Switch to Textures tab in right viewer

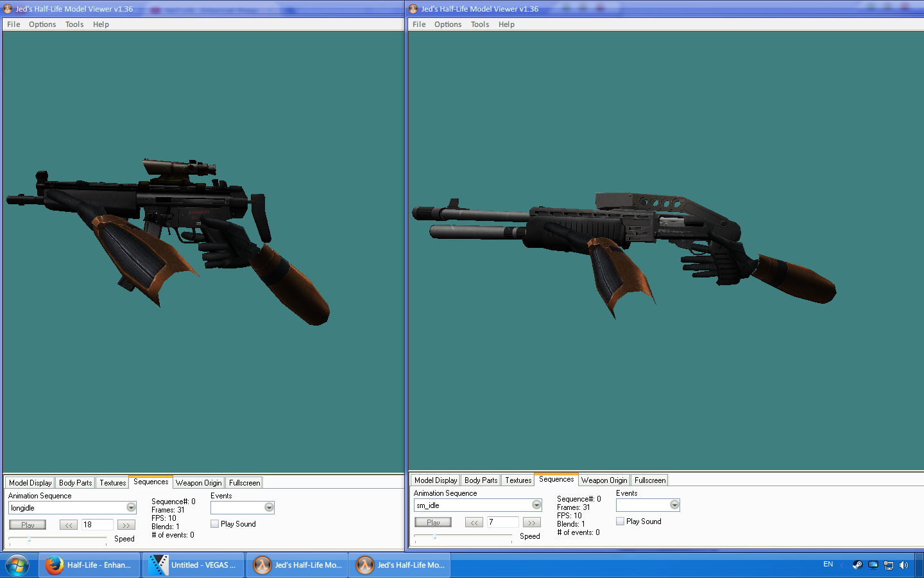518,480
